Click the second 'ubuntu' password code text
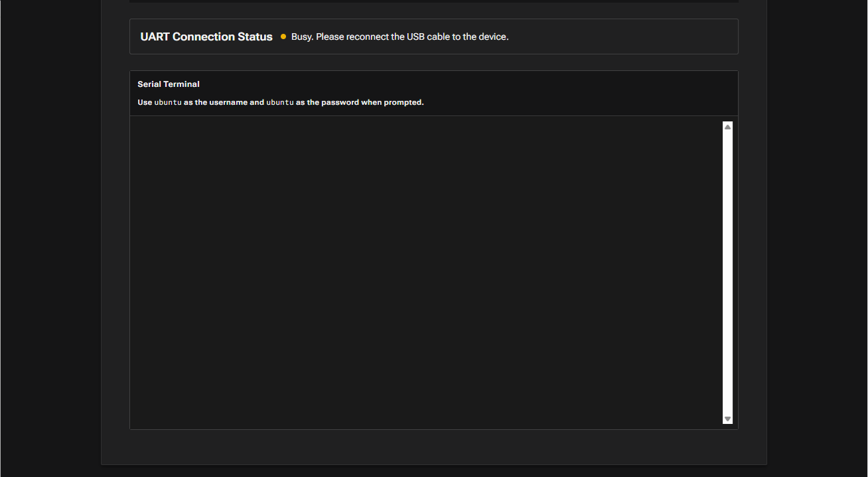Image resolution: width=868 pixels, height=477 pixels. [x=280, y=103]
